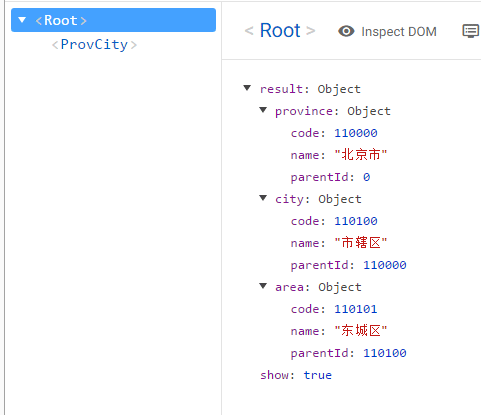Click the city name value 市辖区

[361, 243]
